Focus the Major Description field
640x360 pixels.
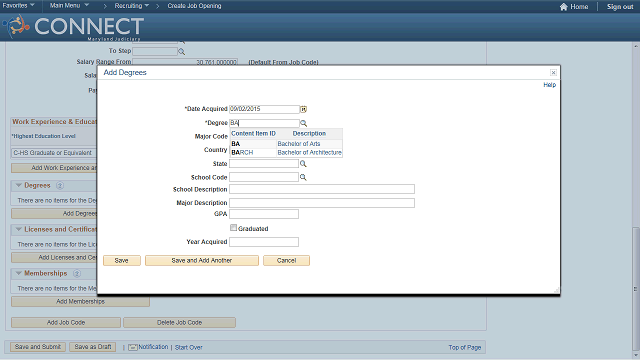(x=322, y=203)
